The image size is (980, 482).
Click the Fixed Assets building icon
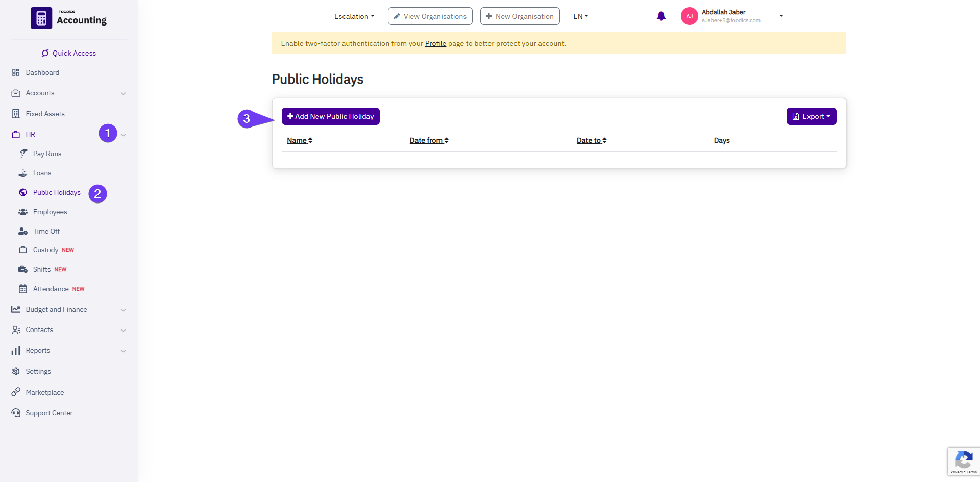16,114
